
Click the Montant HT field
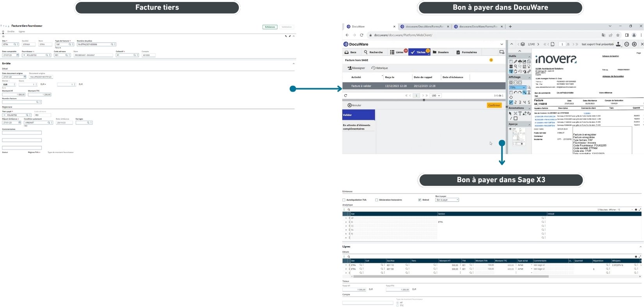[14, 94]
